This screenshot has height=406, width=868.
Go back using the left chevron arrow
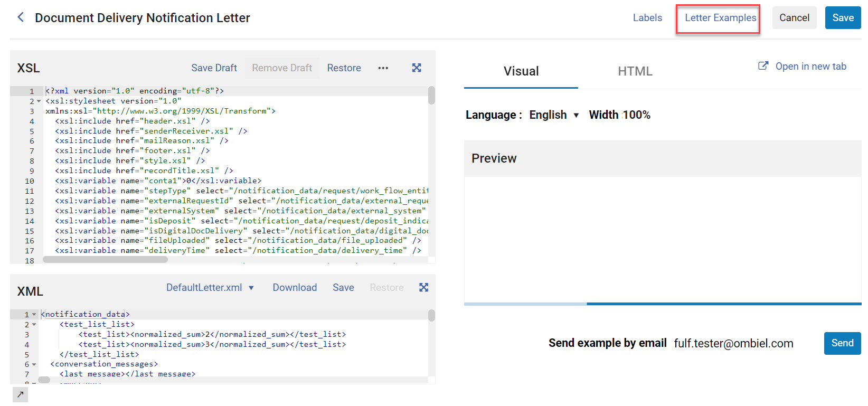pos(21,17)
